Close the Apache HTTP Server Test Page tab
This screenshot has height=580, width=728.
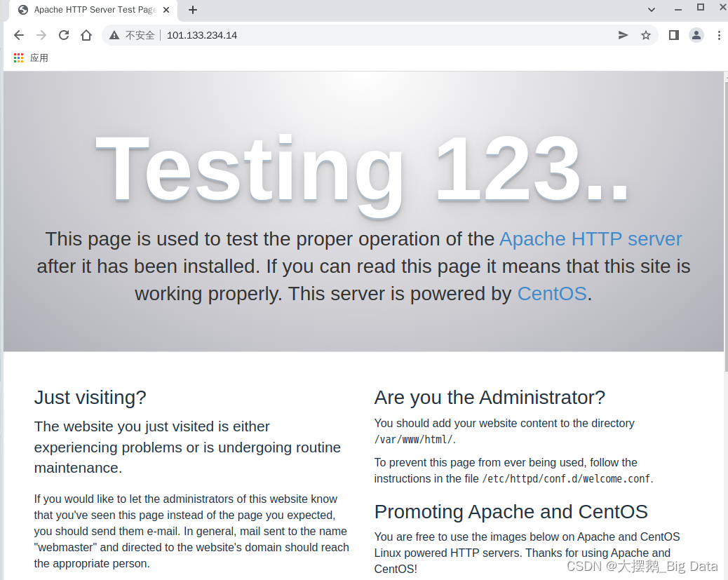(x=166, y=10)
